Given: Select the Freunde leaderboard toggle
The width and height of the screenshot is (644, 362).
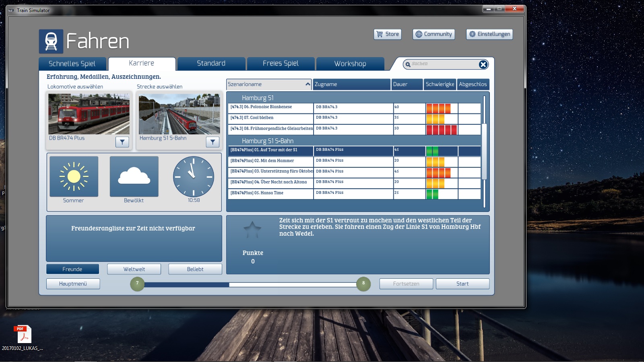Looking at the screenshot, I should [x=72, y=269].
